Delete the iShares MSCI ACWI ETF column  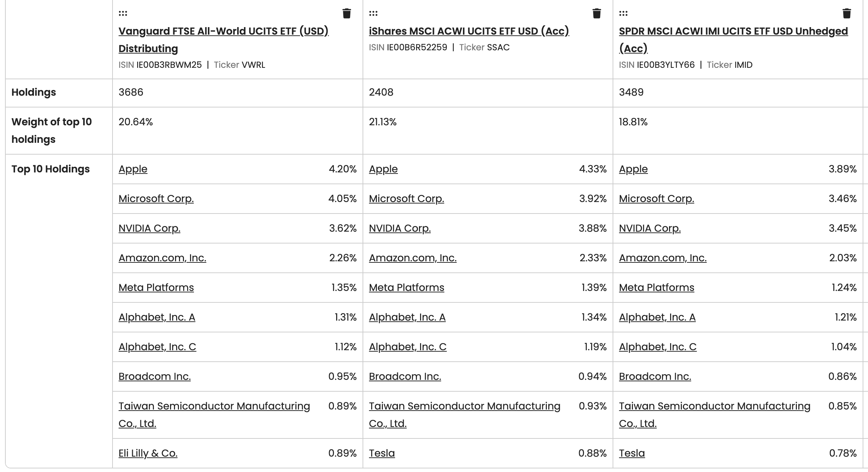pyautogui.click(x=597, y=14)
